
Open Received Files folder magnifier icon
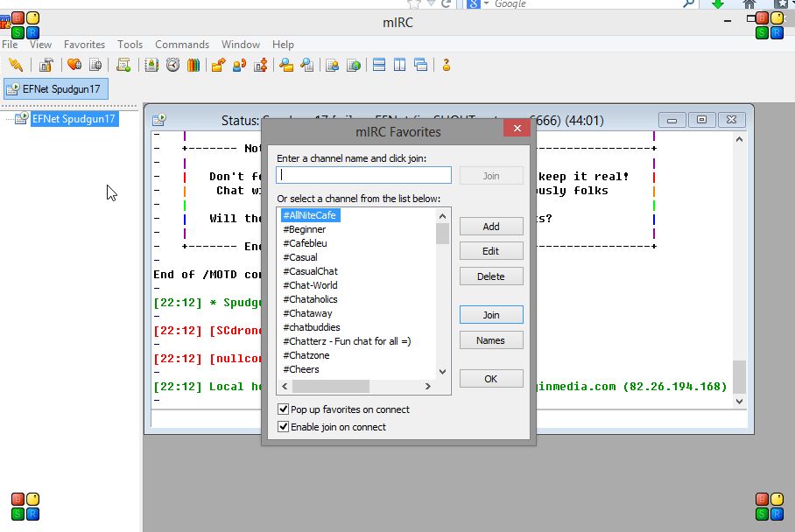(286, 65)
